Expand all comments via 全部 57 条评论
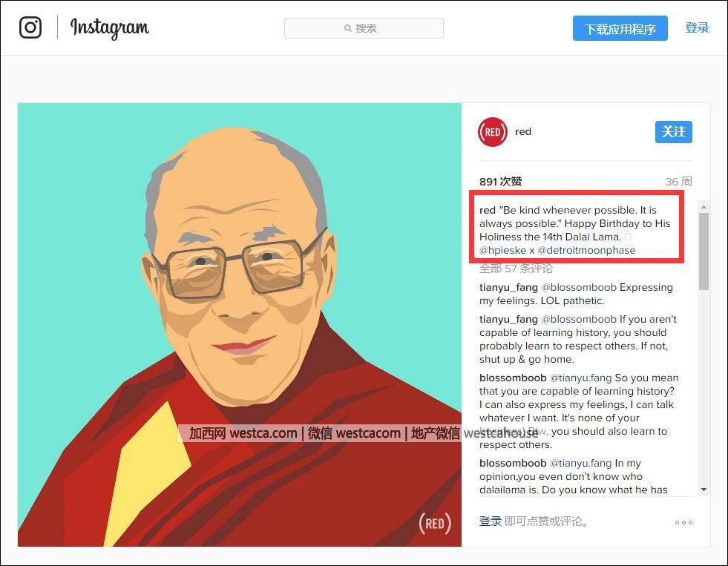728x566 pixels. pos(516,269)
